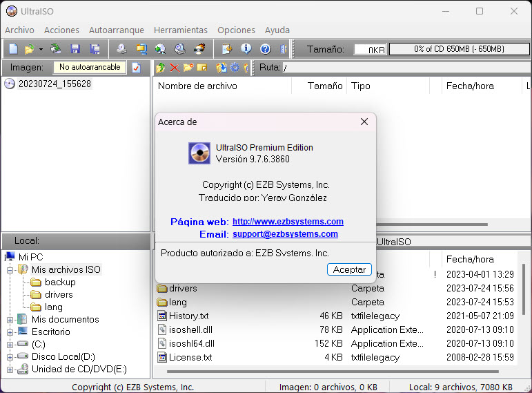Select the drivers folder in local tree

[x=59, y=294]
